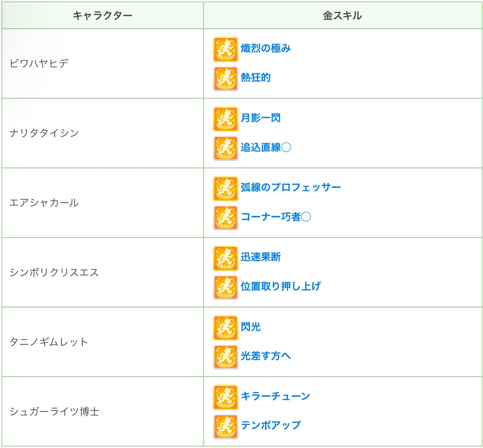Screen dimensions: 483x448
Task: Open the 位置取り押し上げ skill link
Action: tap(281, 287)
